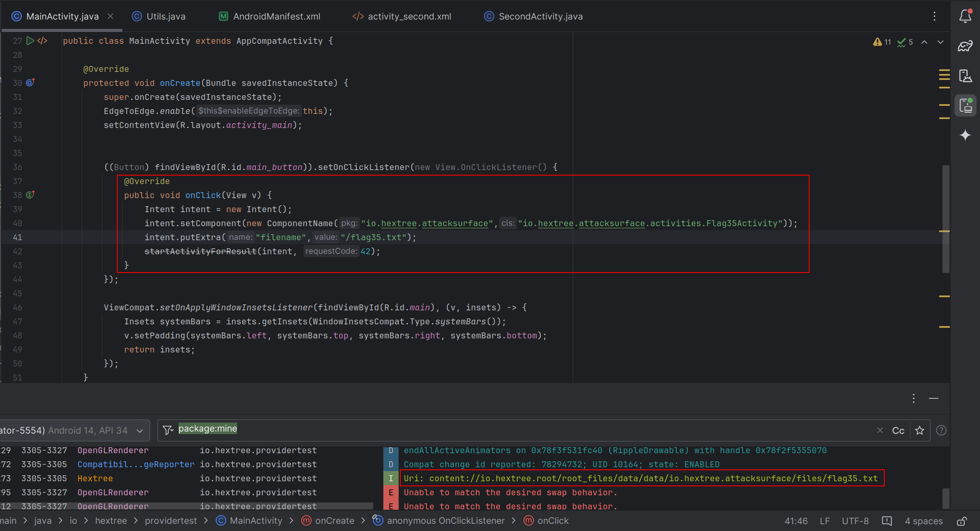Open the Device Manager sidebar icon
This screenshot has width=980, height=531.
[965, 76]
